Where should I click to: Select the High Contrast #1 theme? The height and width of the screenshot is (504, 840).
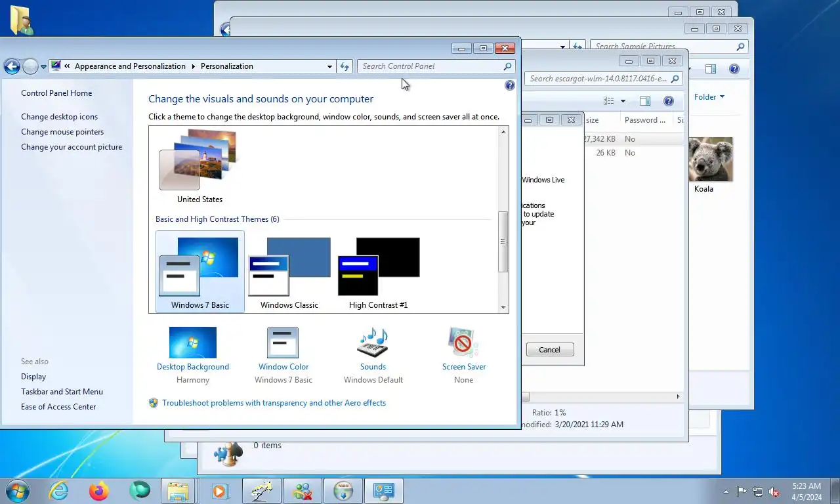coord(379,273)
